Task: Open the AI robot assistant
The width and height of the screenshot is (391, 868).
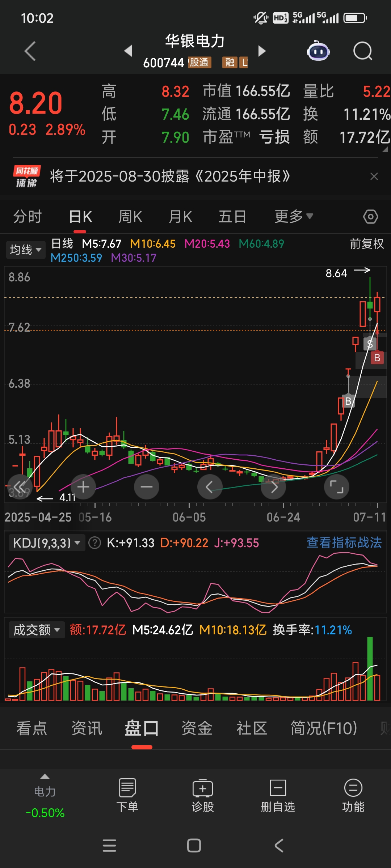Action: coord(318,51)
